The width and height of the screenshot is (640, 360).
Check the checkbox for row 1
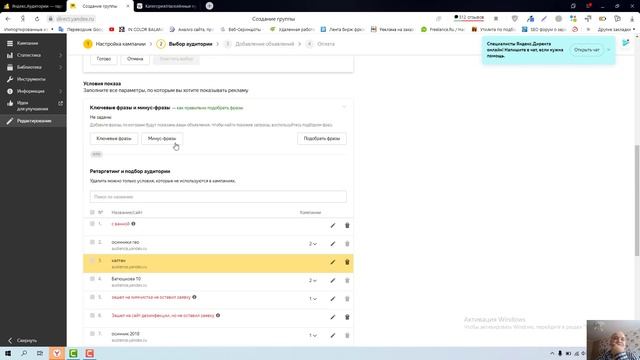point(92,224)
